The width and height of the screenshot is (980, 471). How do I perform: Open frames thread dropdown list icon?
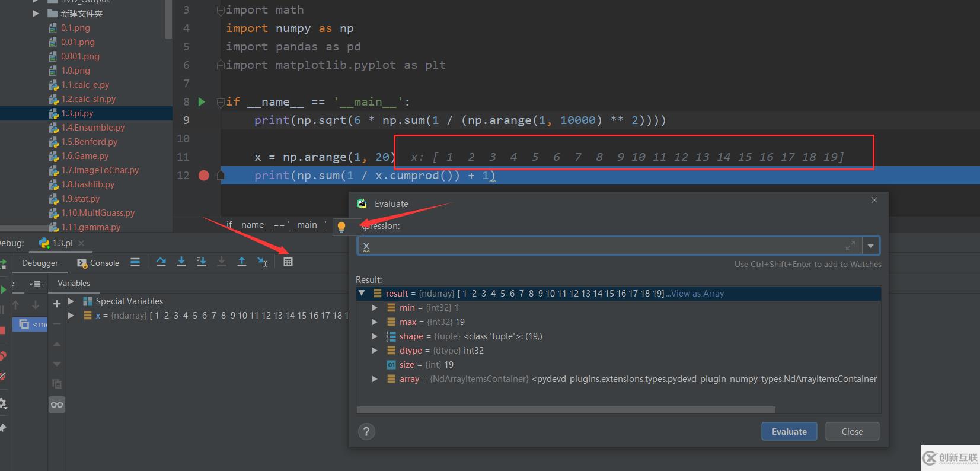(x=36, y=284)
